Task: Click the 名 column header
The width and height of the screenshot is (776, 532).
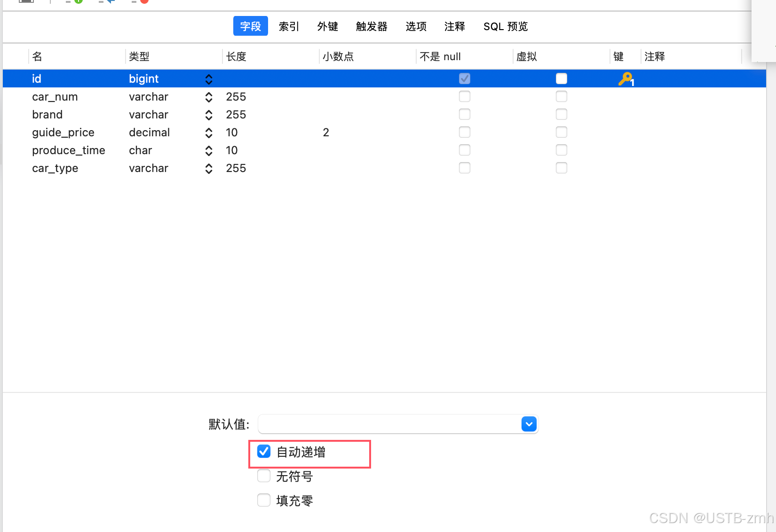Action: (37, 56)
